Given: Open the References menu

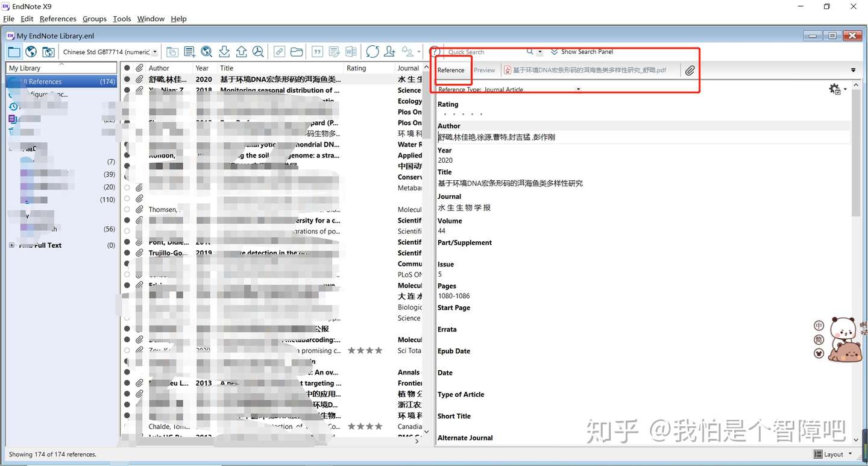Looking at the screenshot, I should (x=58, y=19).
